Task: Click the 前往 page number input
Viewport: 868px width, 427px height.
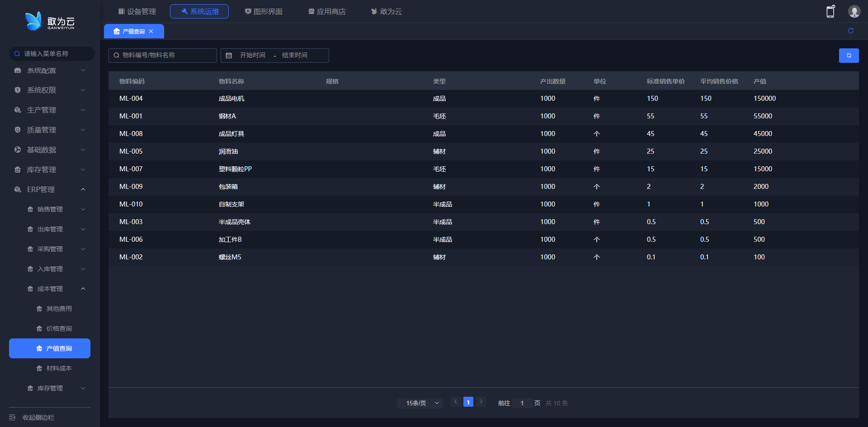Action: tap(522, 403)
